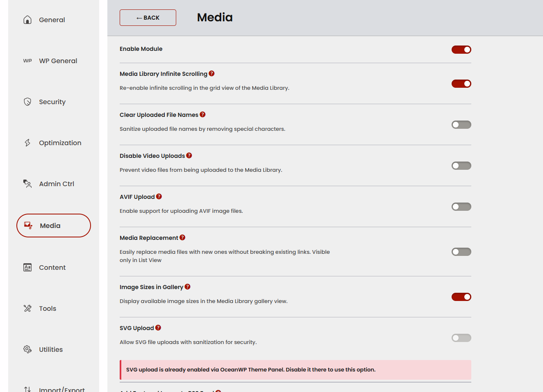This screenshot has height=392, width=543.
Task: Click the Media image icon in sidebar
Action: tap(27, 225)
